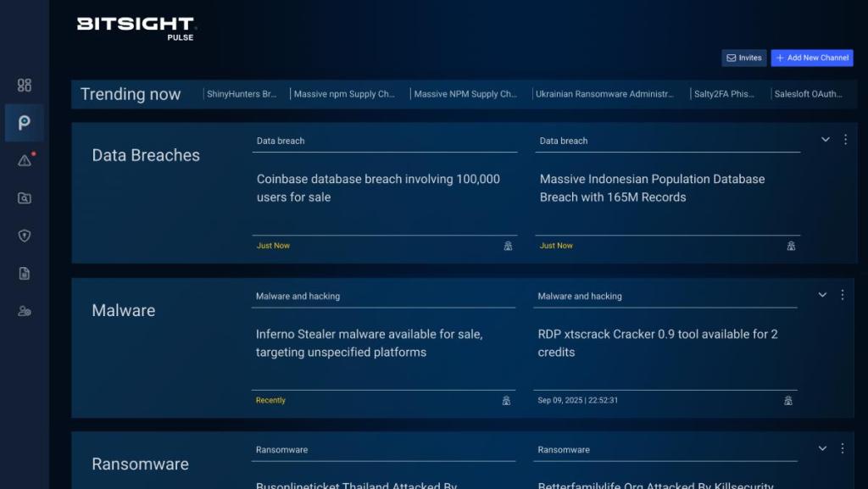Image resolution: width=868 pixels, height=489 pixels.
Task: Click the folder search icon in sidebar
Action: (x=25, y=198)
